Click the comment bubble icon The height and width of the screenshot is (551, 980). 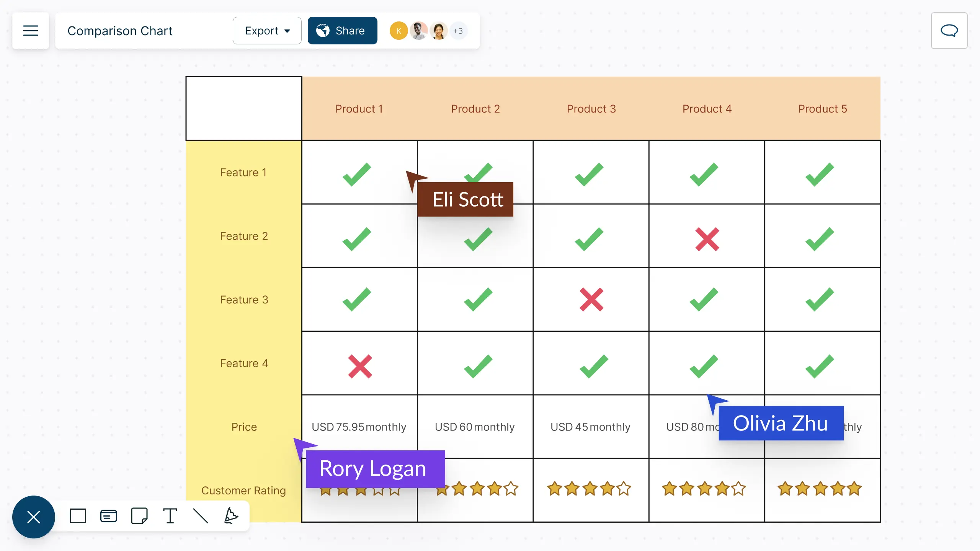click(x=949, y=30)
